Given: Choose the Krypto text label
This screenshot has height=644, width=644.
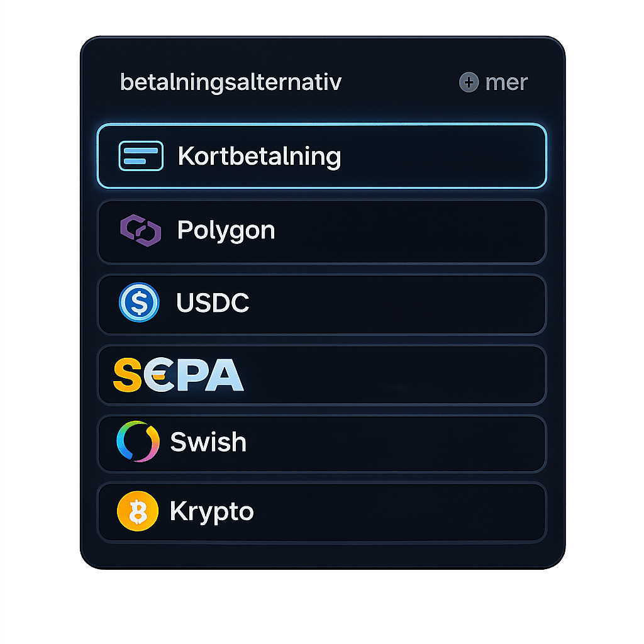Looking at the screenshot, I should (x=211, y=512).
